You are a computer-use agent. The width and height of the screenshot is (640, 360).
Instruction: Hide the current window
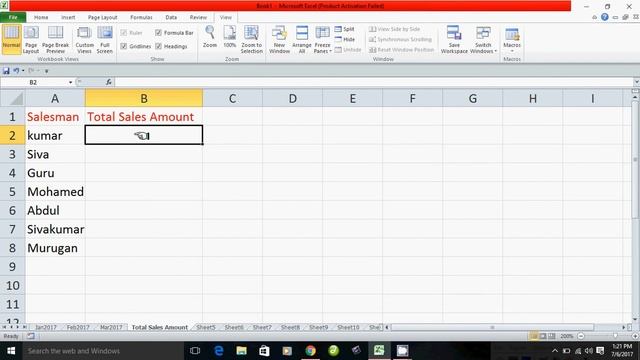pos(344,39)
